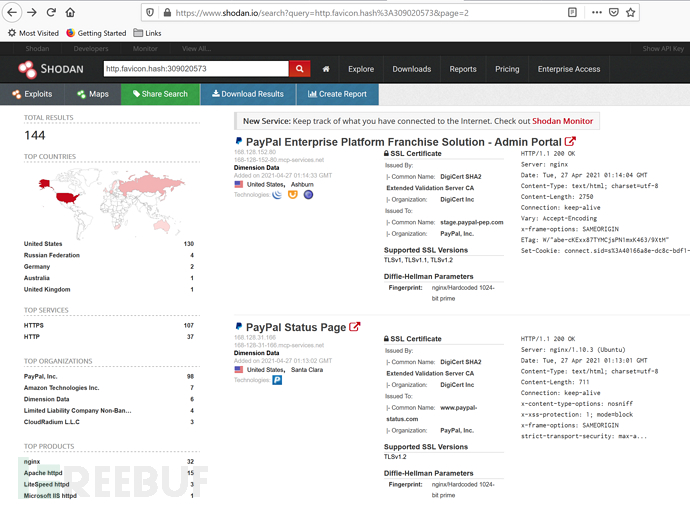Click the Download Results button
This screenshot has height=506, width=690.
click(x=248, y=94)
